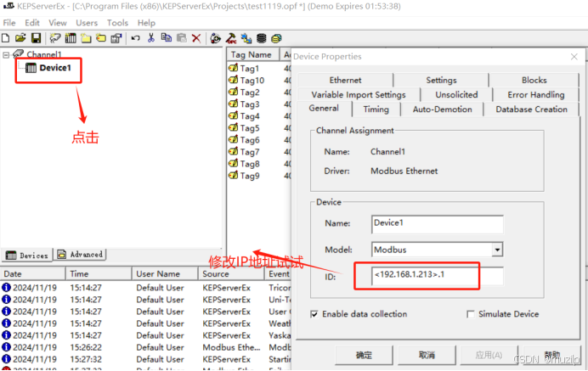
Task: Click the Cut scissors icon
Action: point(151,38)
